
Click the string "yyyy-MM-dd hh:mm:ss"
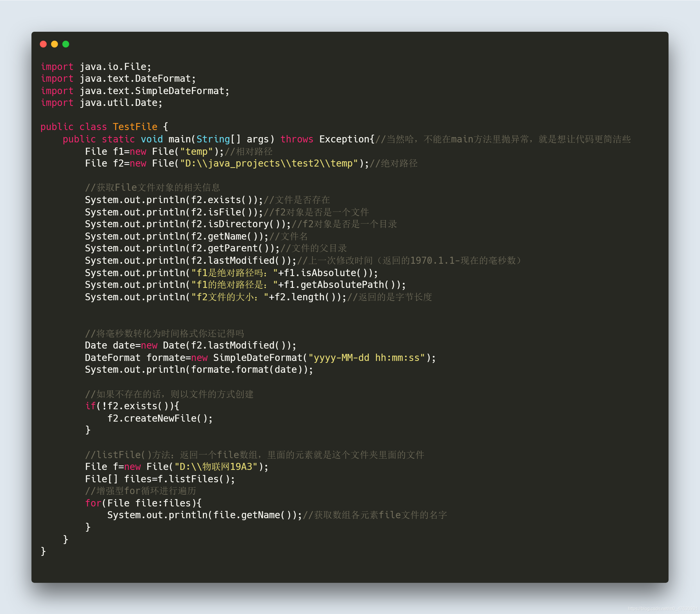[x=367, y=358]
